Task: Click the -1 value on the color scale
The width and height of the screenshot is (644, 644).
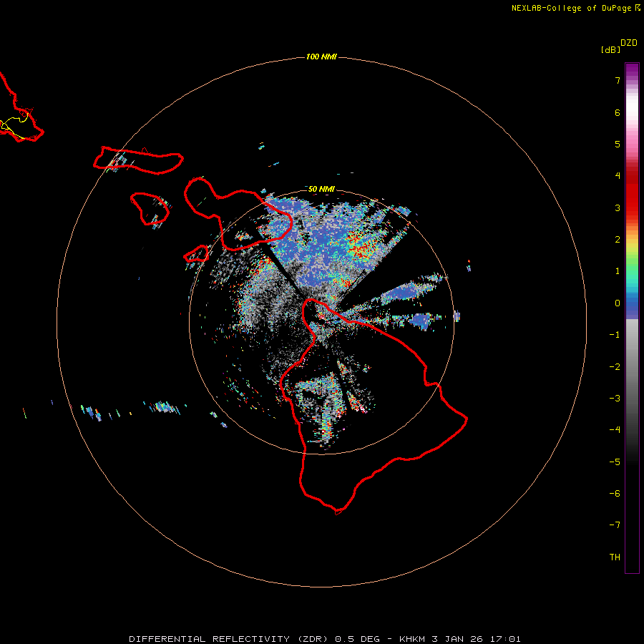Action: (615, 335)
